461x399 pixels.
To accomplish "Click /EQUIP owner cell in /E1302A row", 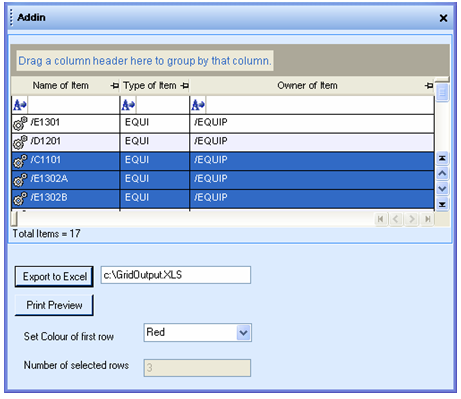I will [312, 180].
